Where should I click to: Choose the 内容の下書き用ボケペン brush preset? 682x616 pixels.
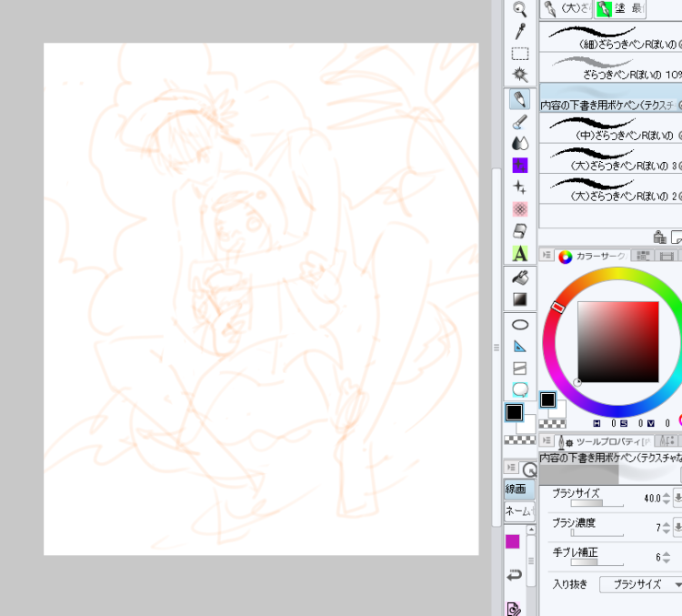tap(611, 98)
